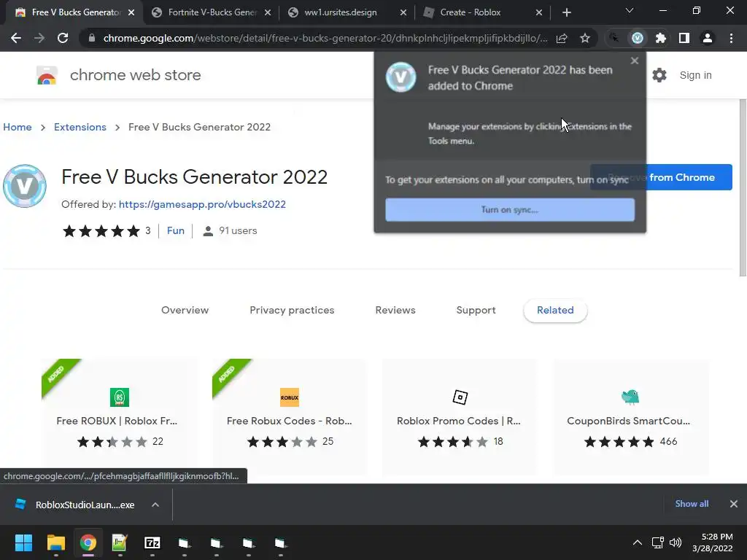Close the downloads bar
The width and height of the screenshot is (747, 560).
coord(734,504)
